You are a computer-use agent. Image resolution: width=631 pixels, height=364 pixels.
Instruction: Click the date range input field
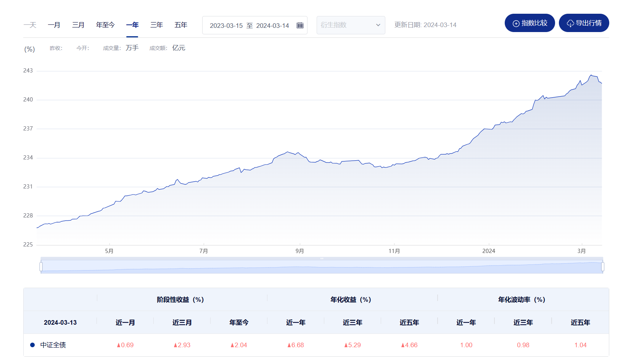pos(249,25)
